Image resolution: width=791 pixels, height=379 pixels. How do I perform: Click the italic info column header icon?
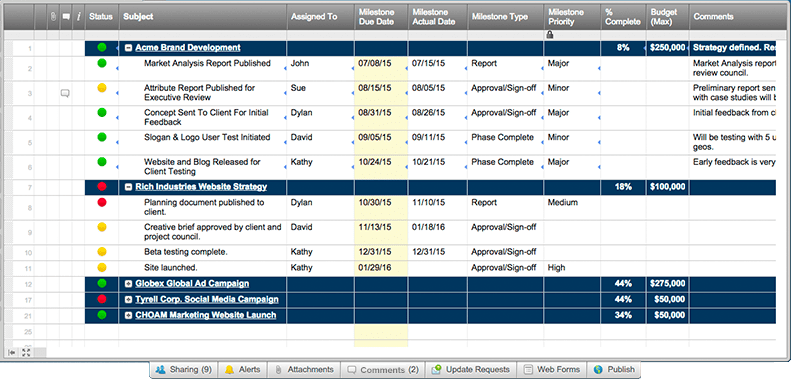(x=78, y=17)
